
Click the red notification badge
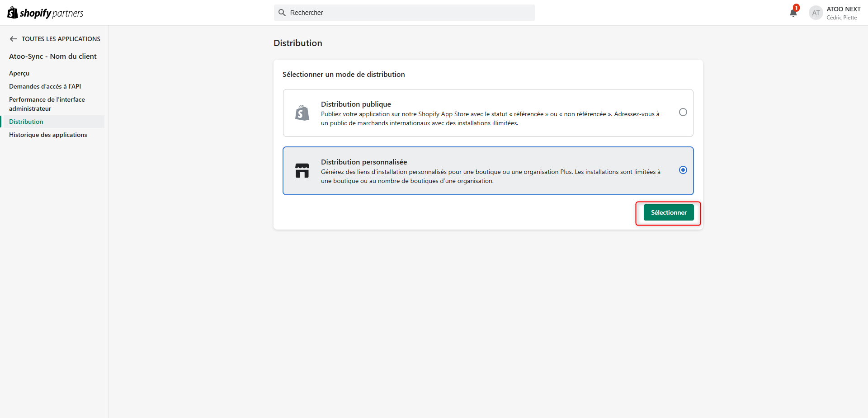click(797, 8)
